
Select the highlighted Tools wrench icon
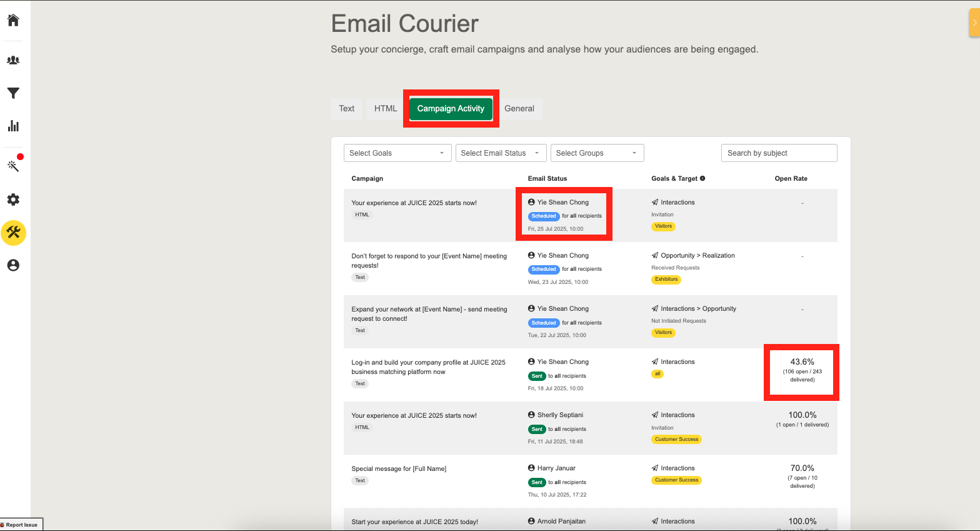13,233
